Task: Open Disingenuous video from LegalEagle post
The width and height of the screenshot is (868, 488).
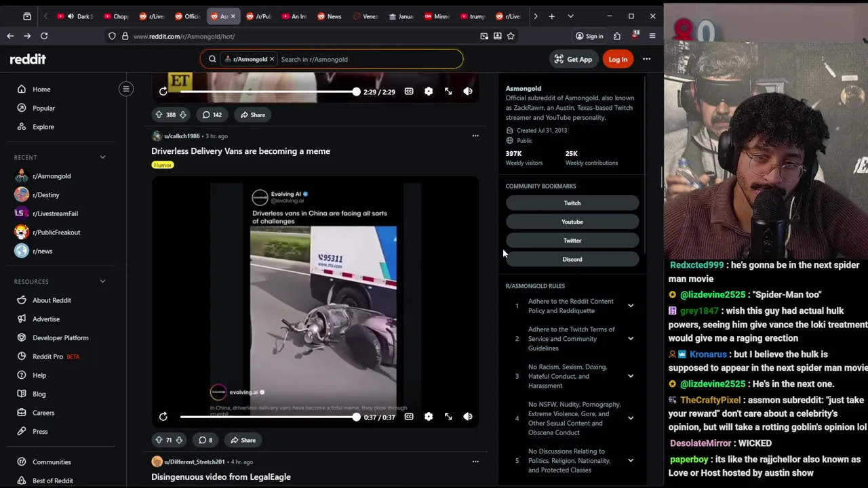Action: pos(221,477)
